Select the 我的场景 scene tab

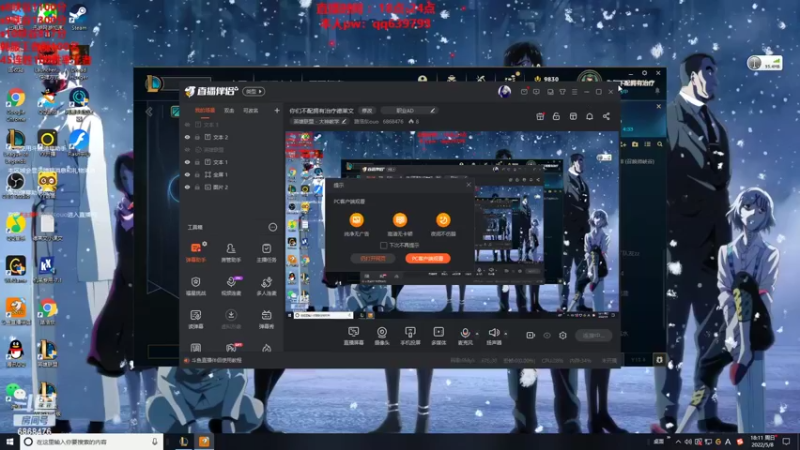coord(205,110)
